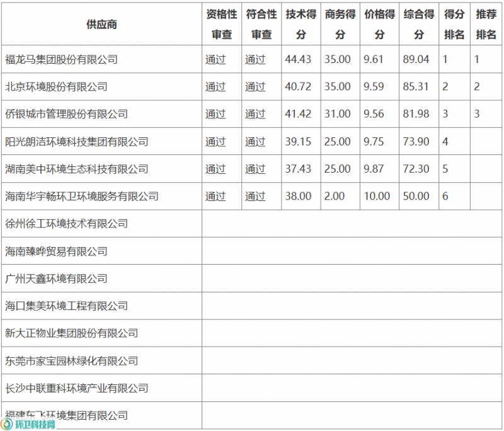Viewport: 504px width, 431px height.
Task: Click the technical score 37.43 cell
Action: click(x=298, y=169)
